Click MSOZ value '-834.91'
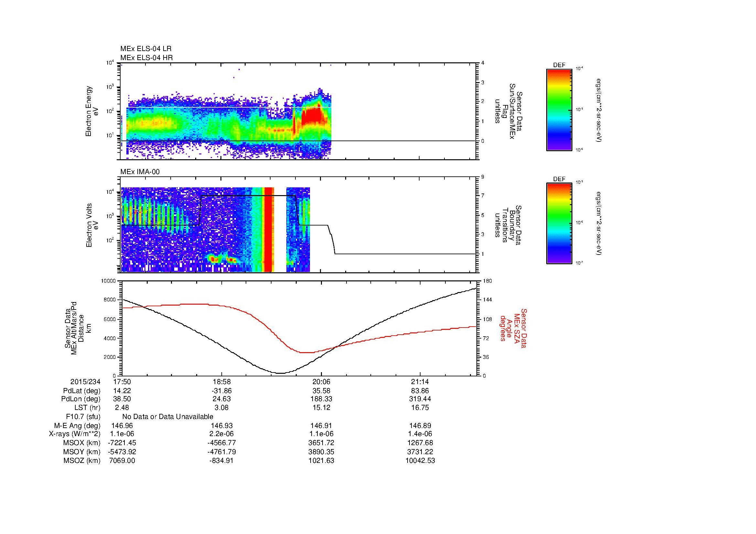Screen dimensions: 756x534 [x=222, y=461]
